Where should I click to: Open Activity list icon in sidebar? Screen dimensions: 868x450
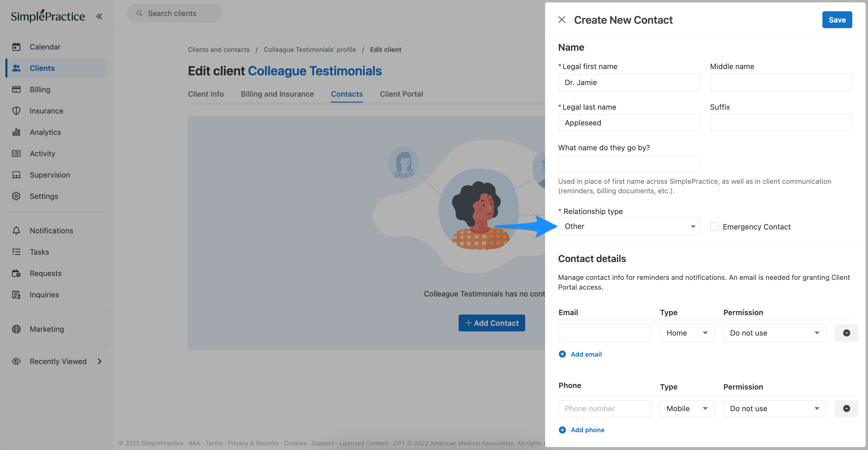(16, 153)
